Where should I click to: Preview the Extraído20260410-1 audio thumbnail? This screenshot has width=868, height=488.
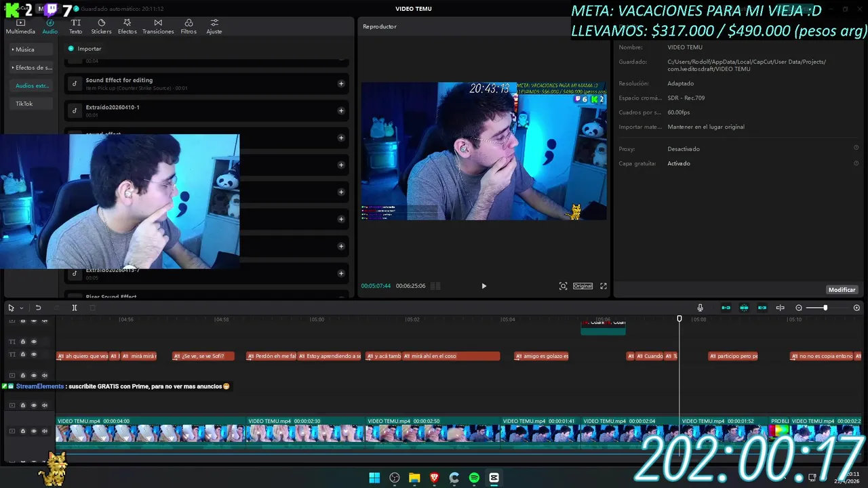(75, 110)
